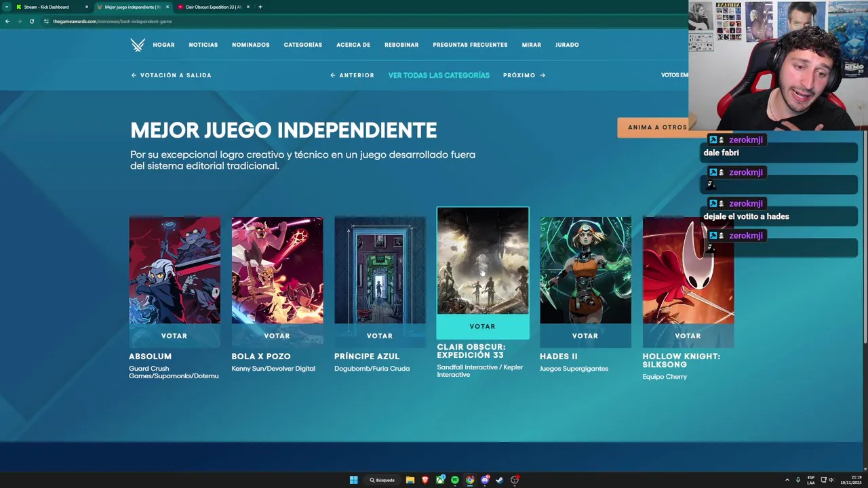
Task: Select the Mejor juego independiente tab
Action: (x=132, y=7)
